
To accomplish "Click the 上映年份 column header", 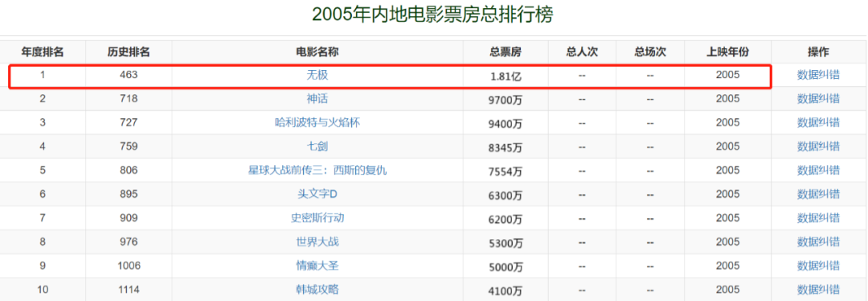I will pos(727,52).
